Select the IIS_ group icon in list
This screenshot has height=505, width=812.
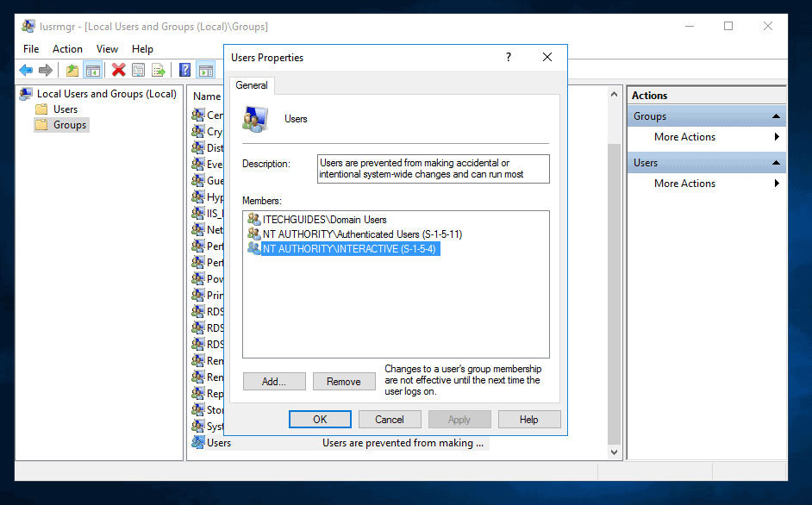pyautogui.click(x=197, y=214)
